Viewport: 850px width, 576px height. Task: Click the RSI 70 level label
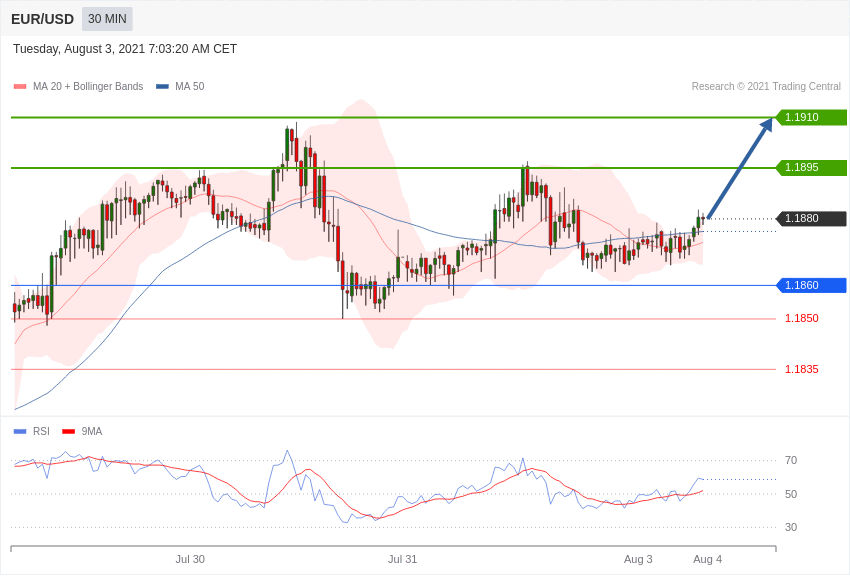point(791,461)
